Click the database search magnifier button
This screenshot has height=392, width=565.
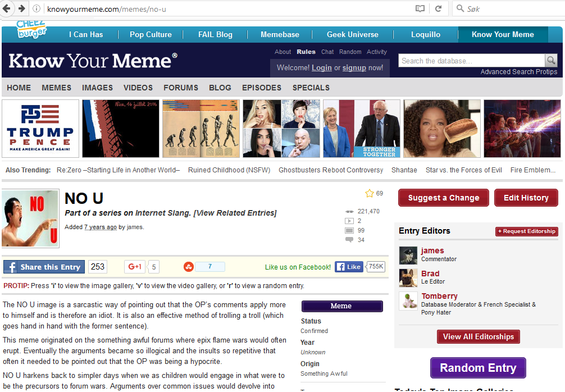(551, 60)
